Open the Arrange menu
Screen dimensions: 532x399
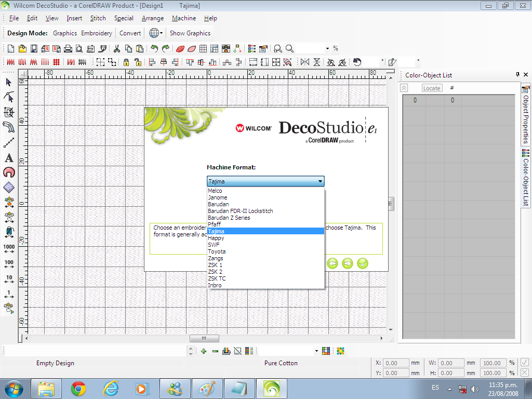[153, 18]
